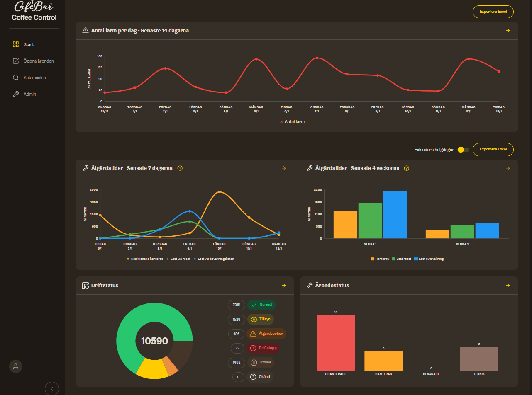Click the Öppna ärenden checklist icon
Image resolution: width=532 pixels, height=395 pixels.
click(x=16, y=61)
